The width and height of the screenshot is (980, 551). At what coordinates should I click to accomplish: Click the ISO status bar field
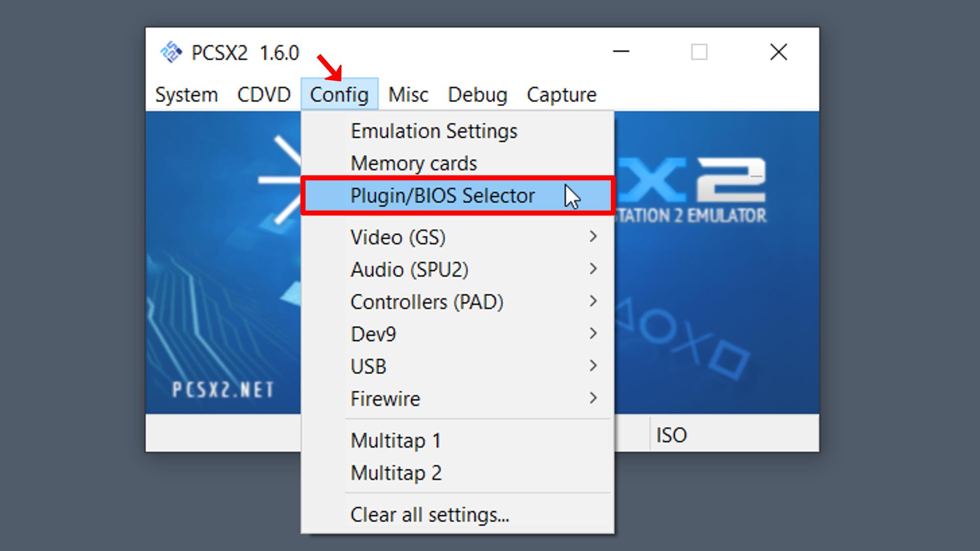point(734,435)
